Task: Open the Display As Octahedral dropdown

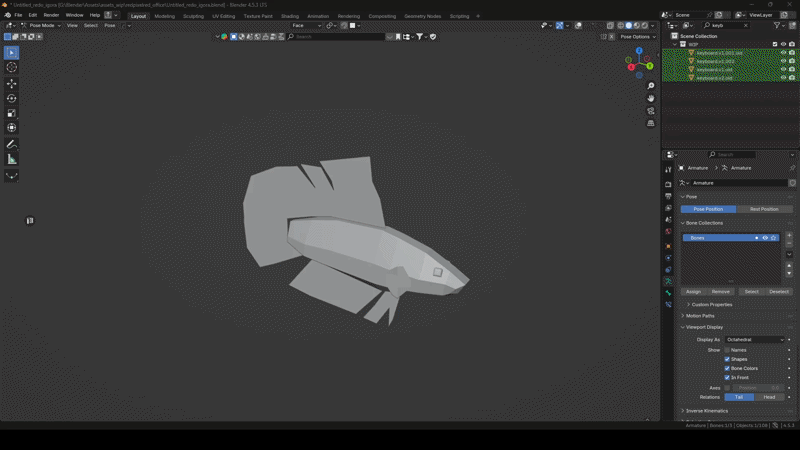Action: click(x=755, y=340)
